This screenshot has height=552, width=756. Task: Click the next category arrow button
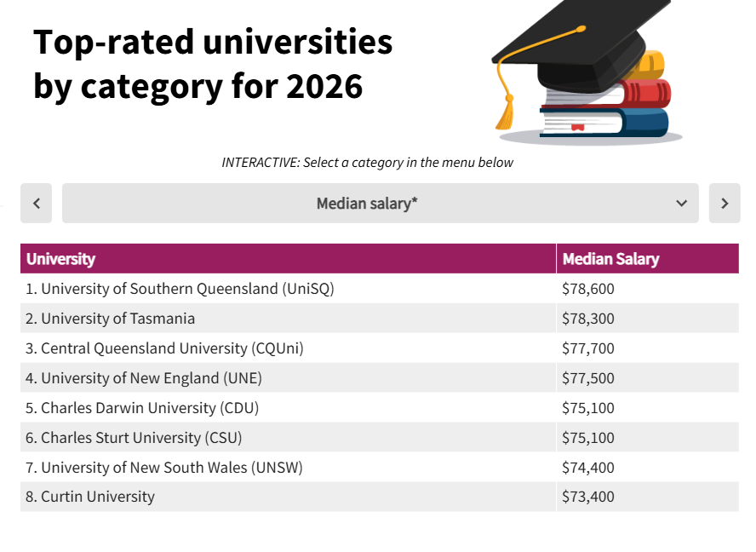coord(724,204)
